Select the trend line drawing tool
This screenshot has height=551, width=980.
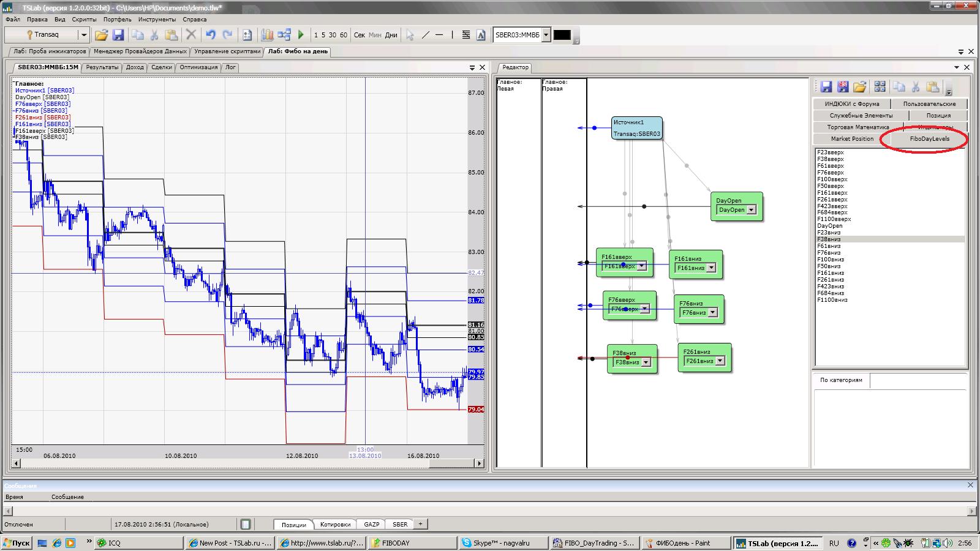pos(426,35)
